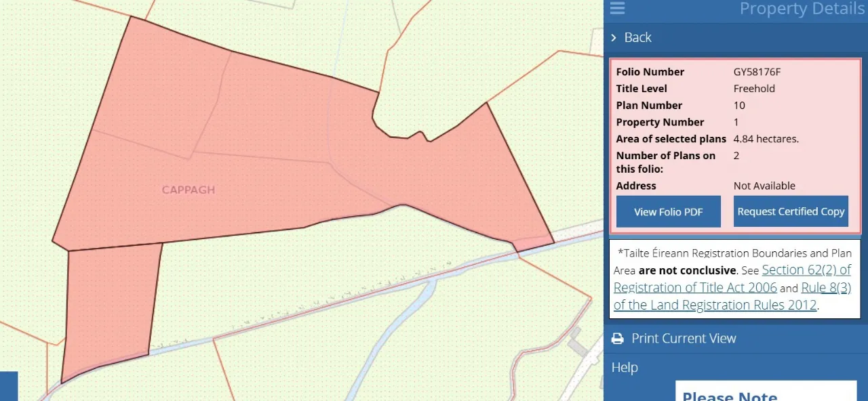
Task: Click the printer icon
Action: point(617,339)
